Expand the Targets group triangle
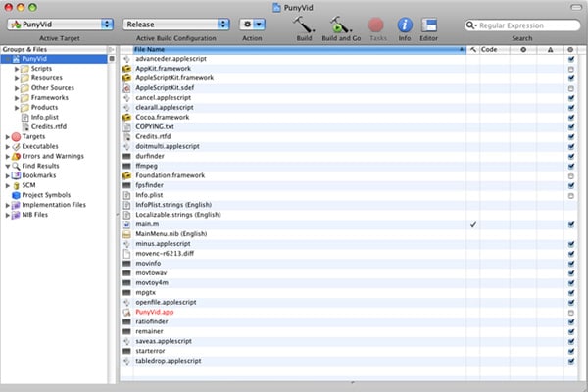Screen dimensions: 588x392 click(7, 137)
